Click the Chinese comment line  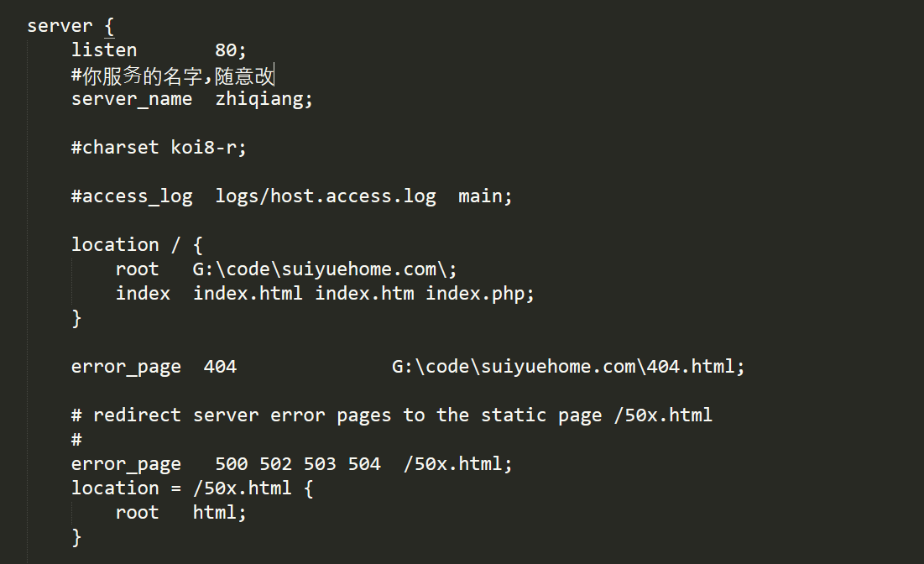(173, 76)
